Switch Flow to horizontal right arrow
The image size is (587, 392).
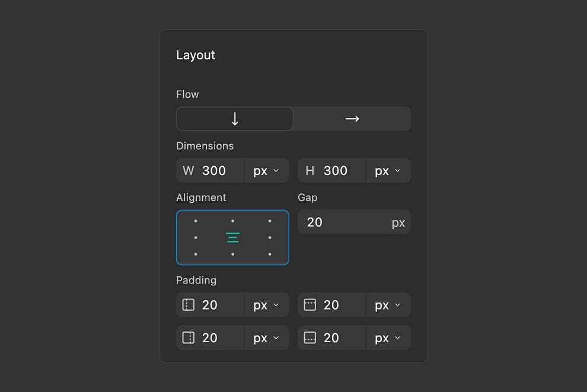click(352, 119)
